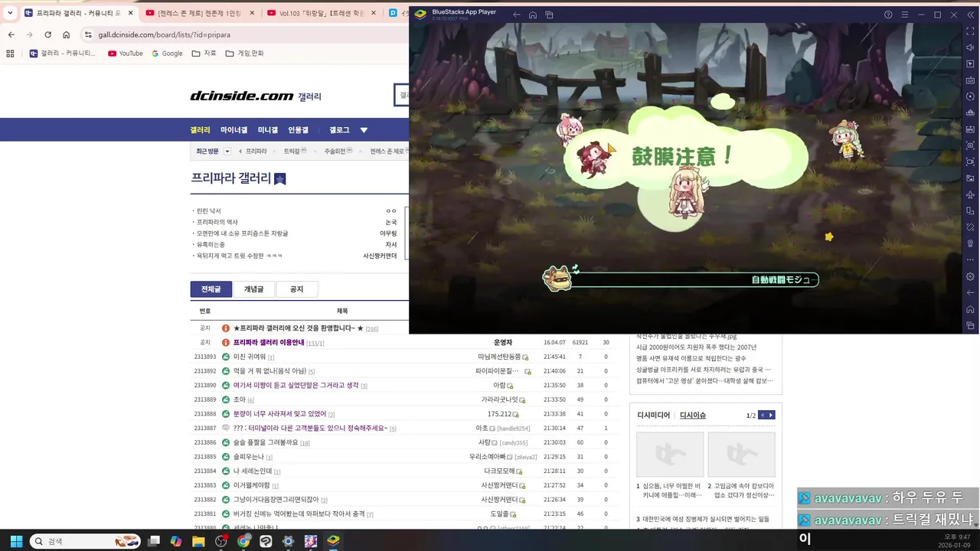The image size is (980, 551).
Task: Click first 디시이슈 thumbnail image
Action: [670, 455]
